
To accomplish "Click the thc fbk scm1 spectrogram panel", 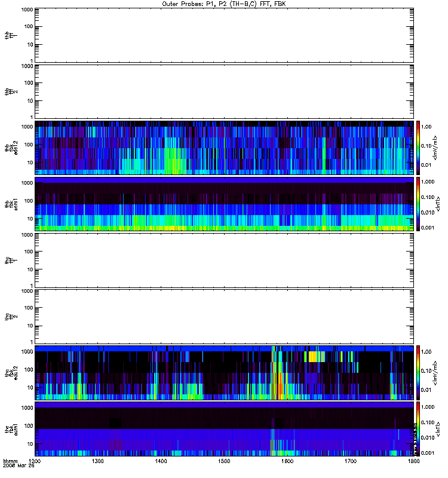I will [x=225, y=429].
